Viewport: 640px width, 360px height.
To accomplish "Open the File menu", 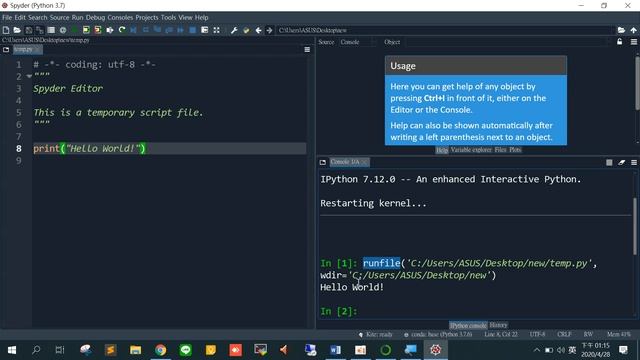I will point(7,18).
